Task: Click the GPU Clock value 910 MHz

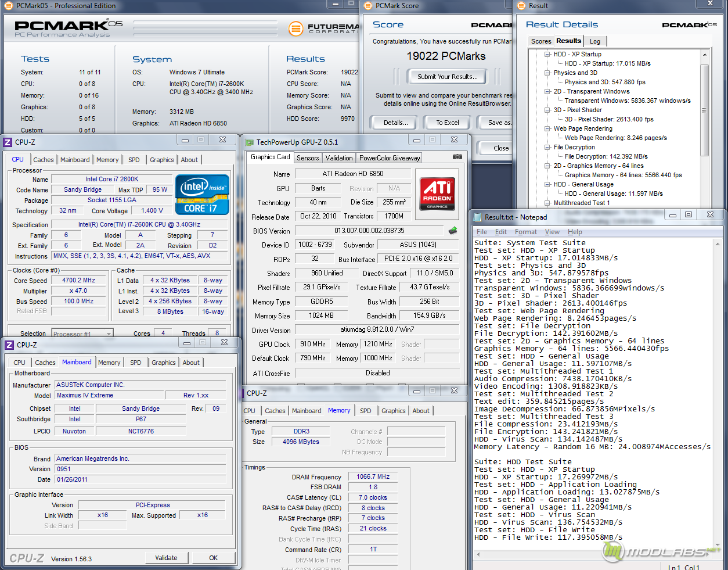Action: pos(313,344)
